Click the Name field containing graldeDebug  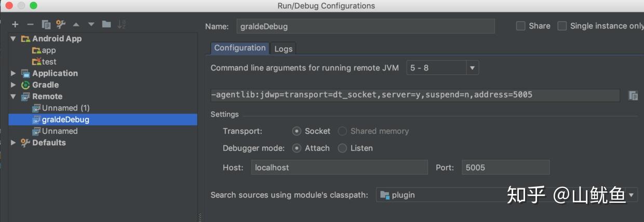366,26
